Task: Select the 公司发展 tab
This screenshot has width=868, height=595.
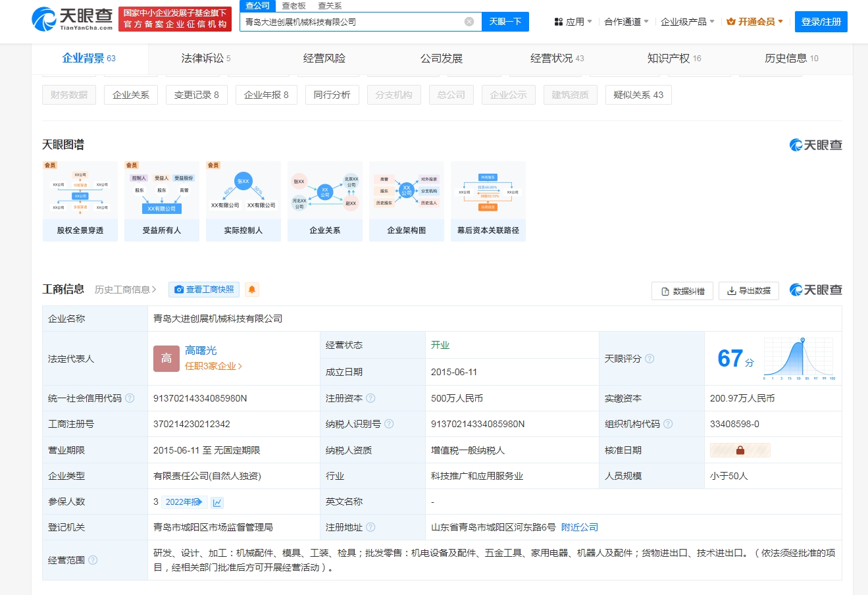Action: (x=442, y=59)
